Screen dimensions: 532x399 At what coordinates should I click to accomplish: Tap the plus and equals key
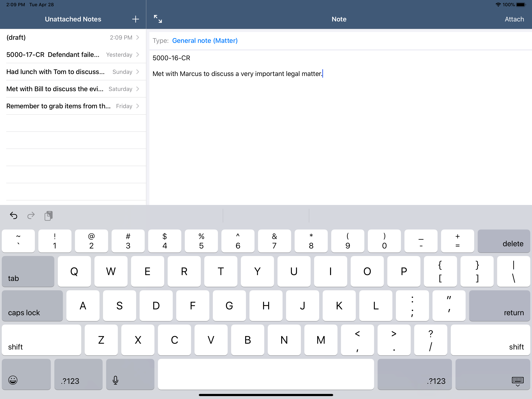(457, 241)
